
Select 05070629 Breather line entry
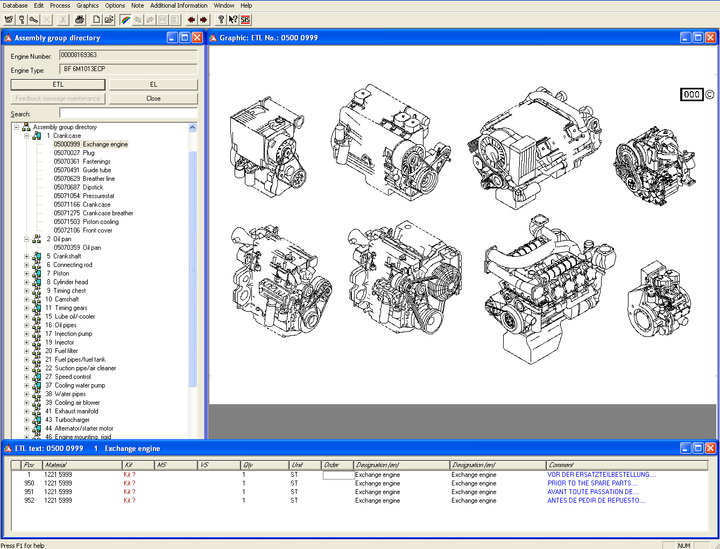pos(84,179)
